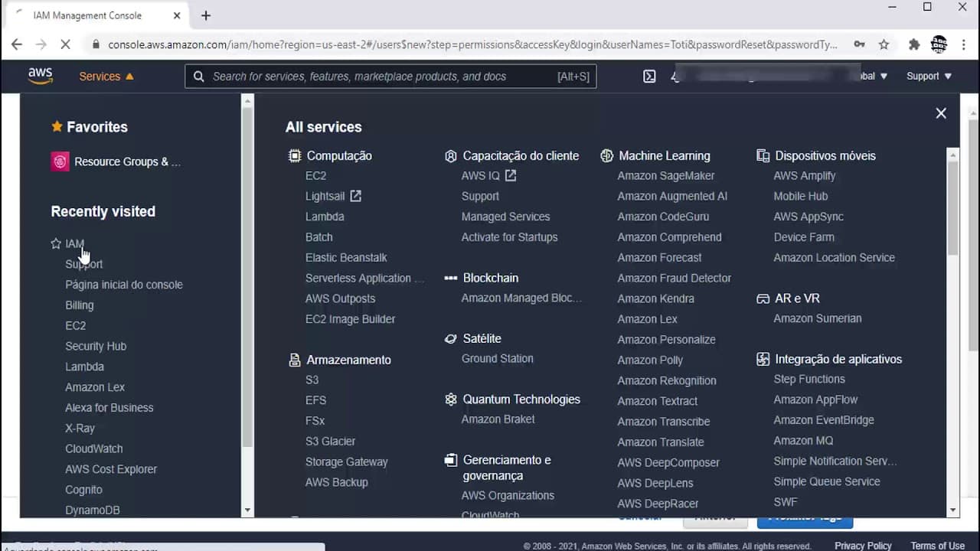Viewport: 980px width, 551px height.
Task: Open Lambda under Computação
Action: [325, 217]
